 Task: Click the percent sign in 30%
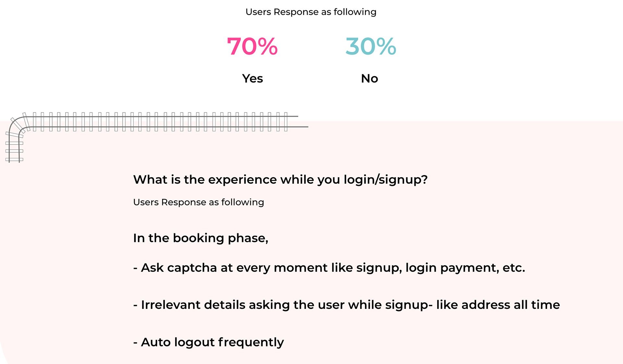coord(386,46)
